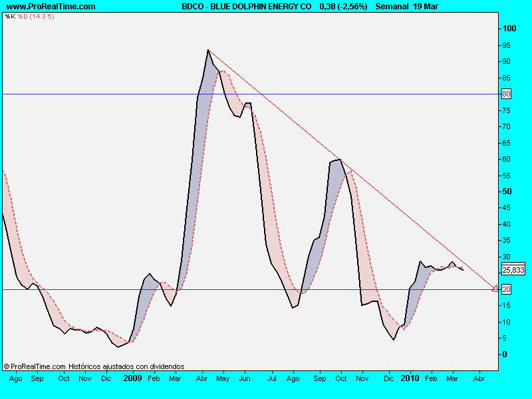Screen dimensions: 532x399
Task: Click the blue 80 level marker box
Action: point(506,94)
